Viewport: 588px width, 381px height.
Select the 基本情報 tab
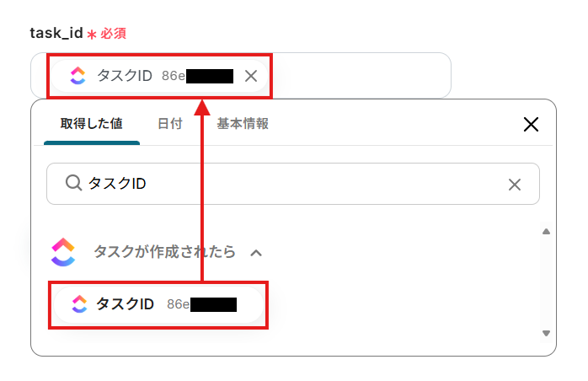243,124
